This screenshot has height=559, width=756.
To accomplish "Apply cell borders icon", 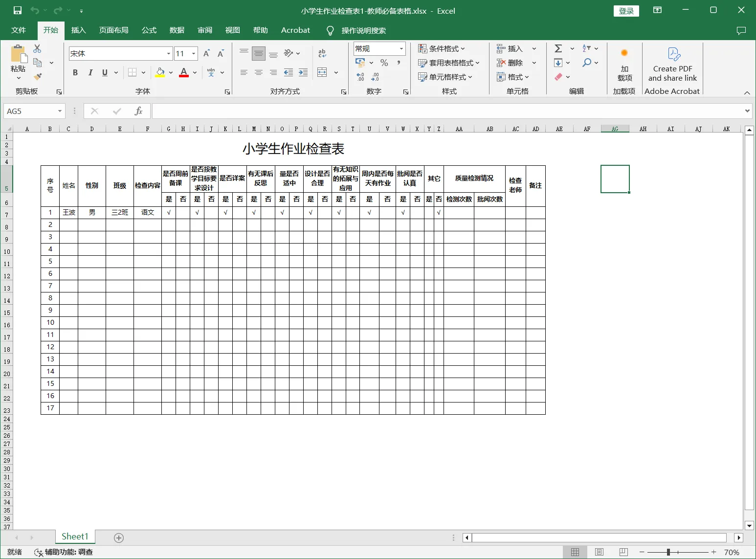I will [x=132, y=72].
